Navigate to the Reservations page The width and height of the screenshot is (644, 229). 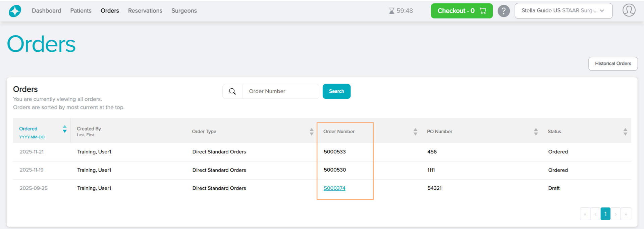click(x=145, y=11)
